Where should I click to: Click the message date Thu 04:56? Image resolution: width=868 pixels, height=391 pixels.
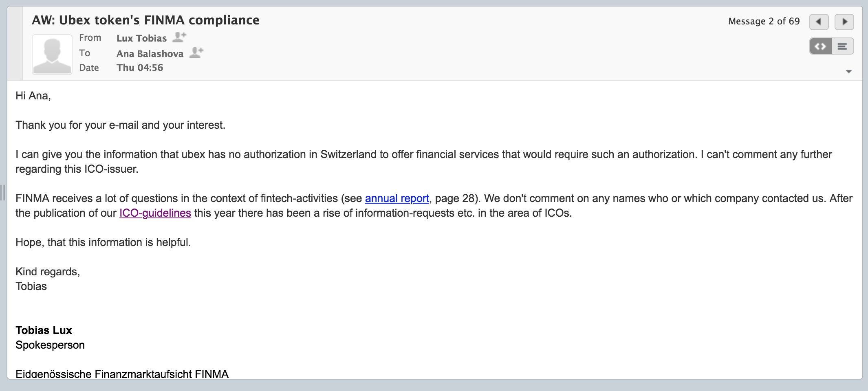click(x=140, y=68)
